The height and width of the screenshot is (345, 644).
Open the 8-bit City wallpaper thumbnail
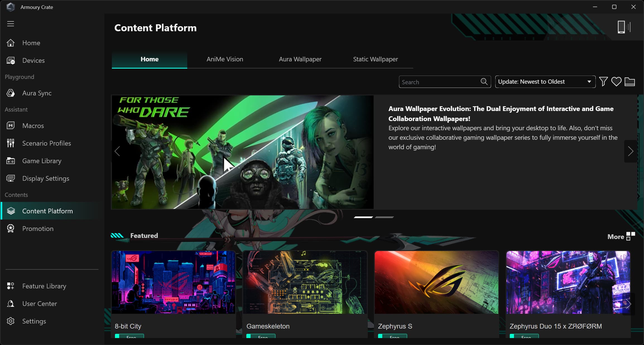click(x=173, y=282)
